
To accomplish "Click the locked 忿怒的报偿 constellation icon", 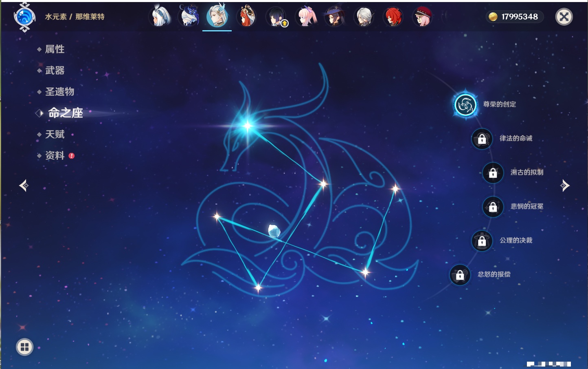I will (460, 275).
